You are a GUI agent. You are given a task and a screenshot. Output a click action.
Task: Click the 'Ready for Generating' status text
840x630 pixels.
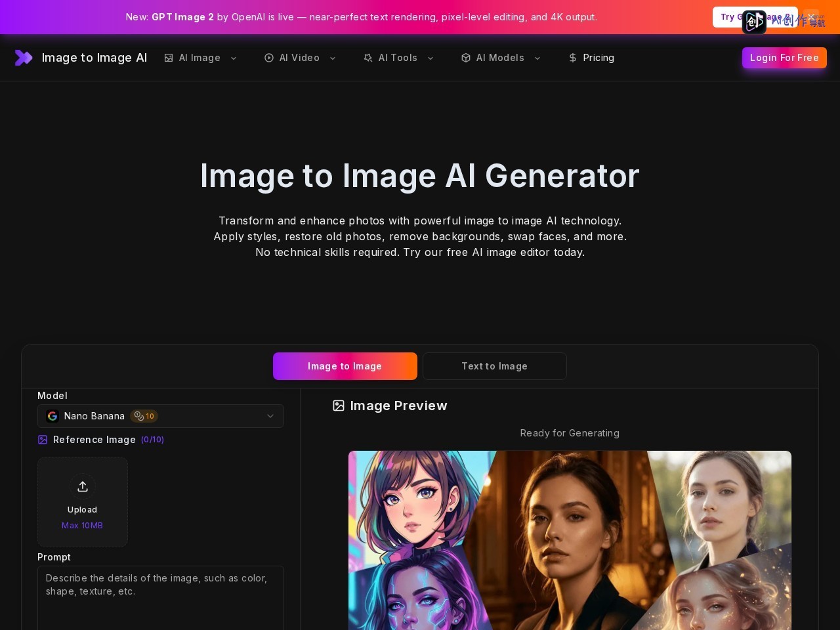570,433
